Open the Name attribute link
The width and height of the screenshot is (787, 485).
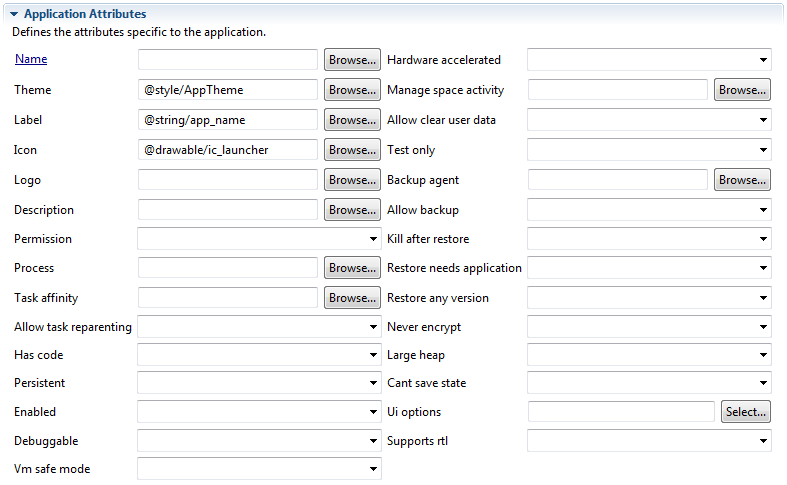point(31,59)
